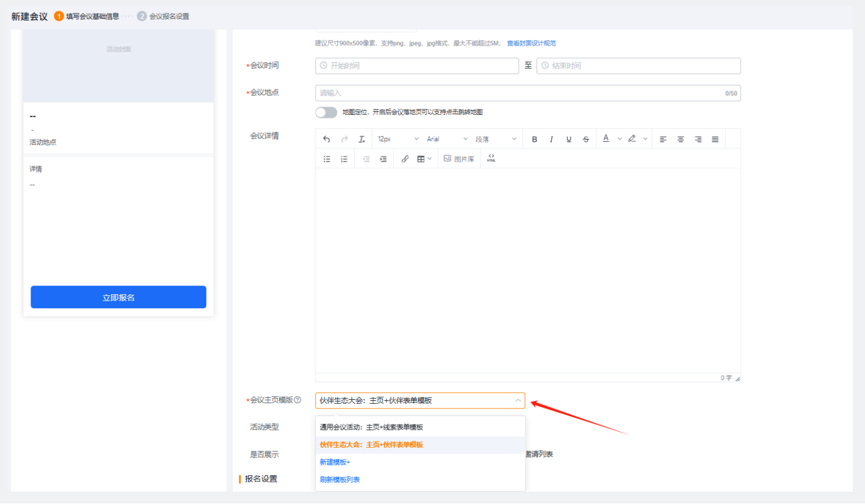Screen dimensions: 865x504
Task: Open the HTML source code view
Action: click(x=491, y=158)
